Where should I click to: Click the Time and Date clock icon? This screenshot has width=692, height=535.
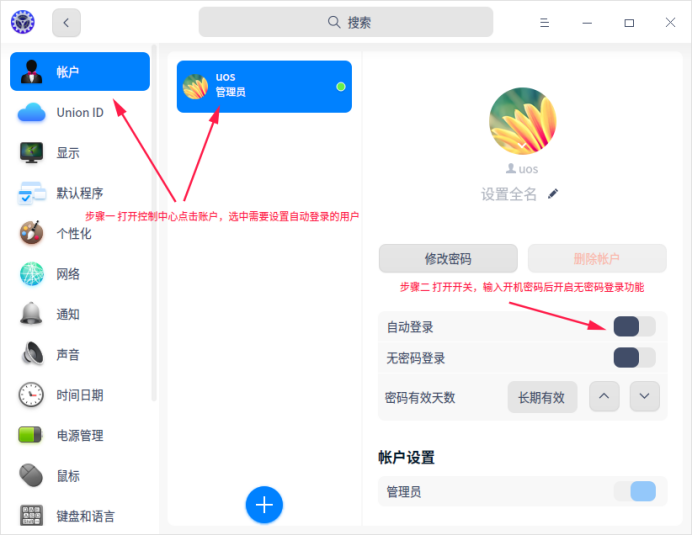[x=31, y=395]
